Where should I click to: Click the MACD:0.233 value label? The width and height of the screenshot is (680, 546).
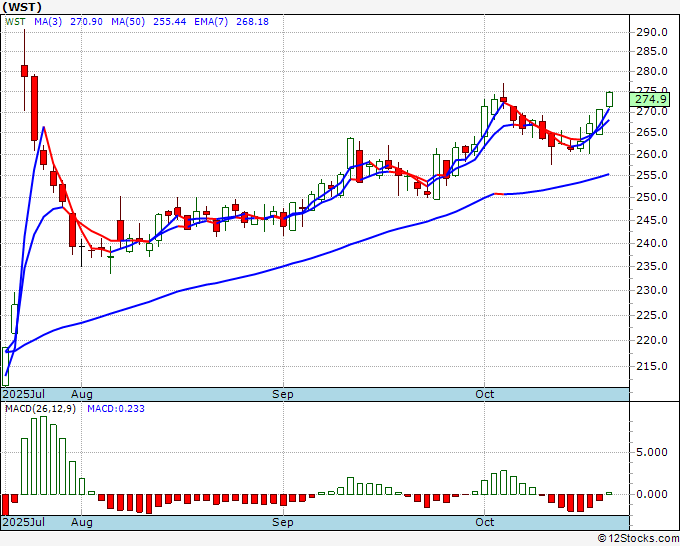click(115, 409)
